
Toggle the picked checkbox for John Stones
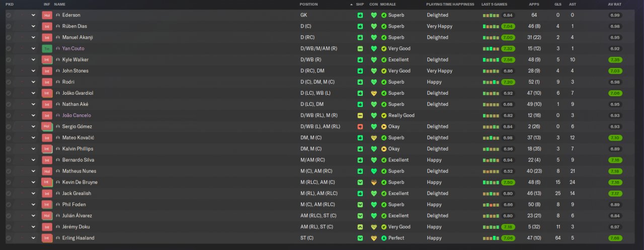[x=9, y=71]
